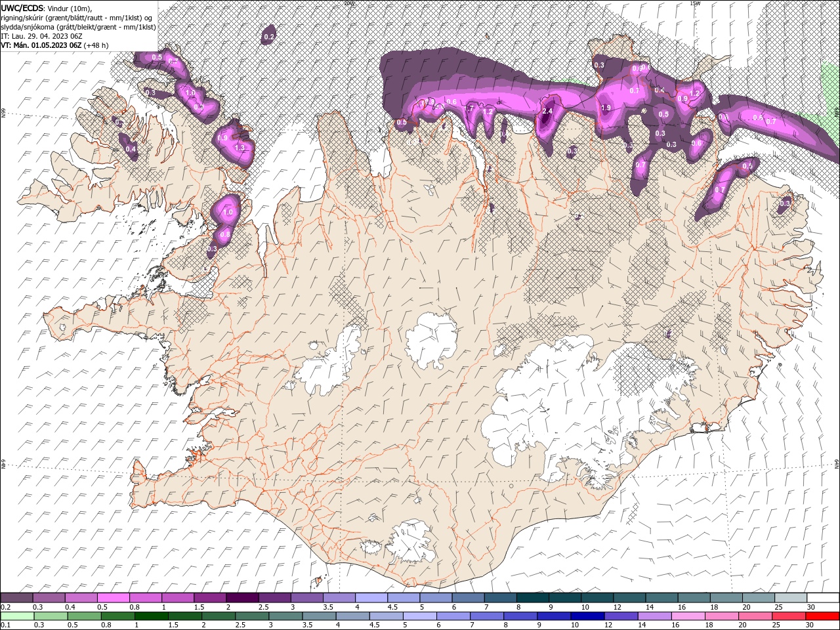Image resolution: width=840 pixels, height=630 pixels.
Task: Click the bright pink swatch above 0.5 in top legend
Action: click(x=113, y=598)
